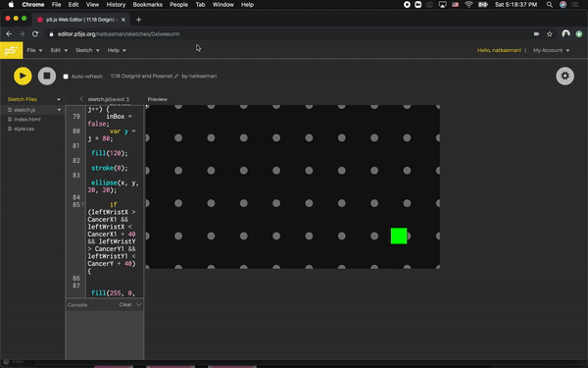588x368 pixels.
Task: Open the Apple menu
Action: pyautogui.click(x=11, y=5)
